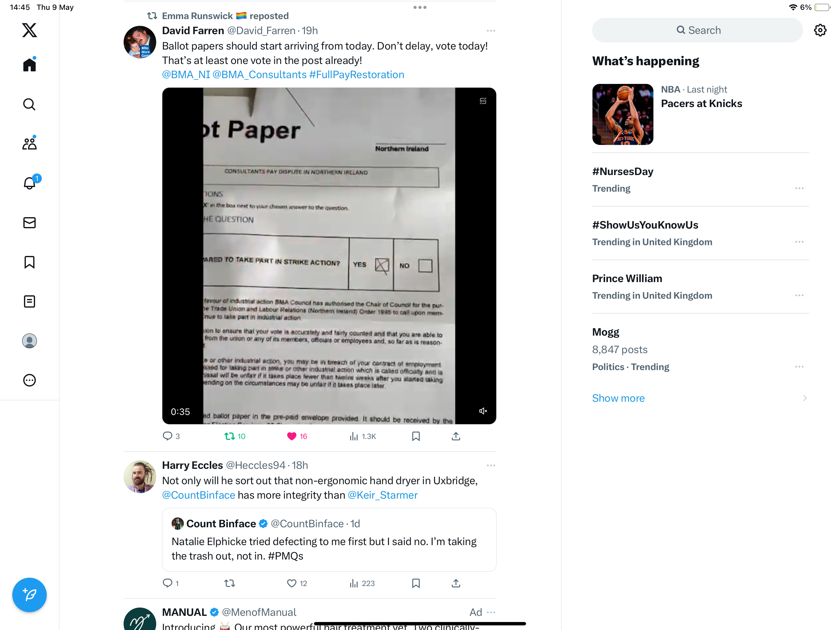Open the More menu in sidebar
Image resolution: width=840 pixels, height=630 pixels.
click(29, 380)
